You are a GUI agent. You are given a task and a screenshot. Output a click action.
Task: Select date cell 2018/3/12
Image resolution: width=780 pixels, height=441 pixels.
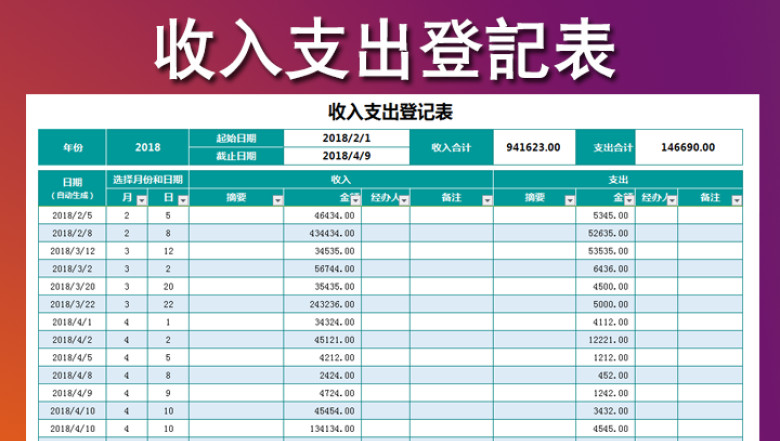(x=72, y=251)
